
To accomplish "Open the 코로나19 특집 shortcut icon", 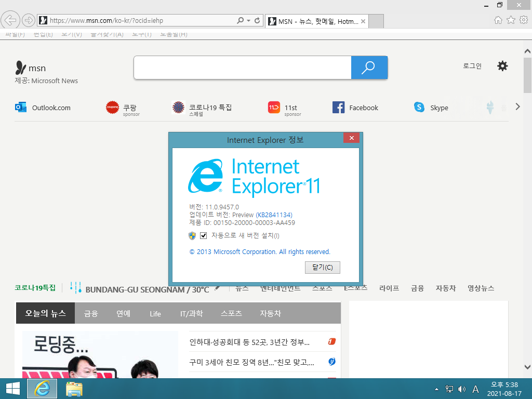I will [178, 108].
